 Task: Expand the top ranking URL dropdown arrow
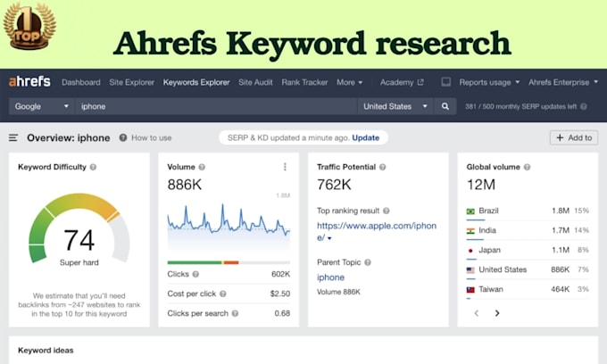(329, 238)
